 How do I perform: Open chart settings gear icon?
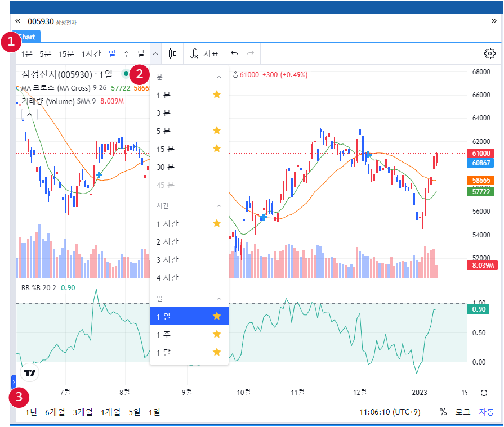pyautogui.click(x=489, y=54)
